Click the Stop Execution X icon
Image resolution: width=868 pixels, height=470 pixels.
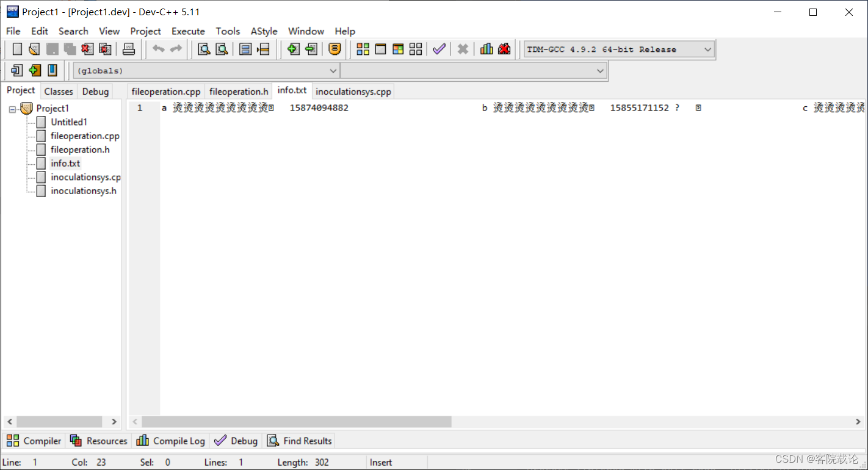click(463, 49)
